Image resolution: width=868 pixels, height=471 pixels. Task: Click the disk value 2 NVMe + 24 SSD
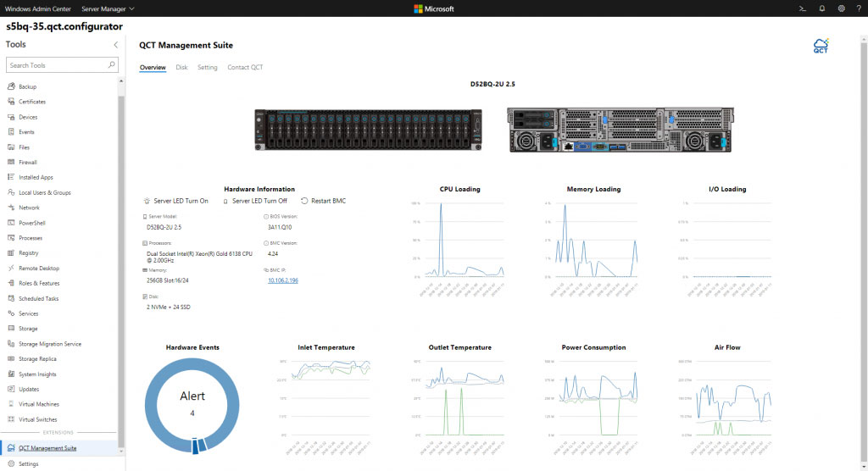point(169,308)
